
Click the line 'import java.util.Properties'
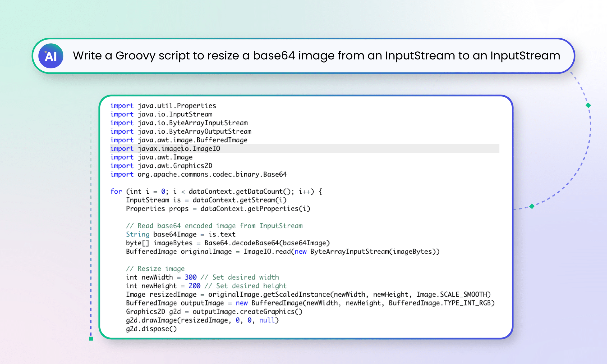click(163, 106)
